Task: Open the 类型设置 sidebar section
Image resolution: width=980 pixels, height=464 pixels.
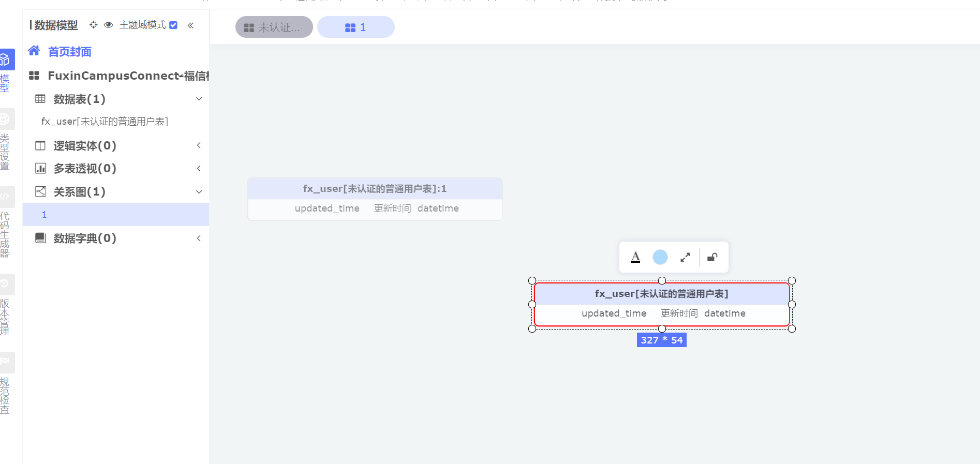Action: pyautogui.click(x=5, y=140)
